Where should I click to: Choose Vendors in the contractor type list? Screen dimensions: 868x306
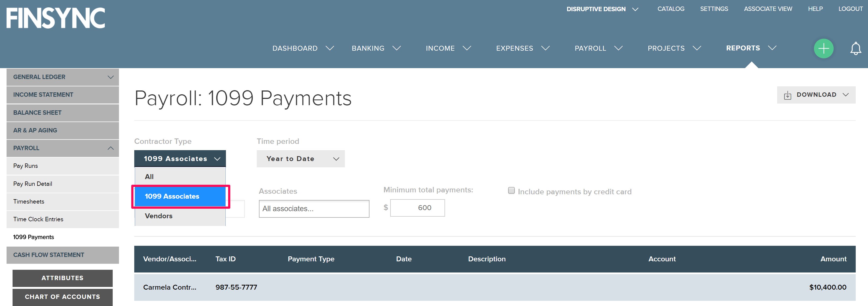[180, 216]
